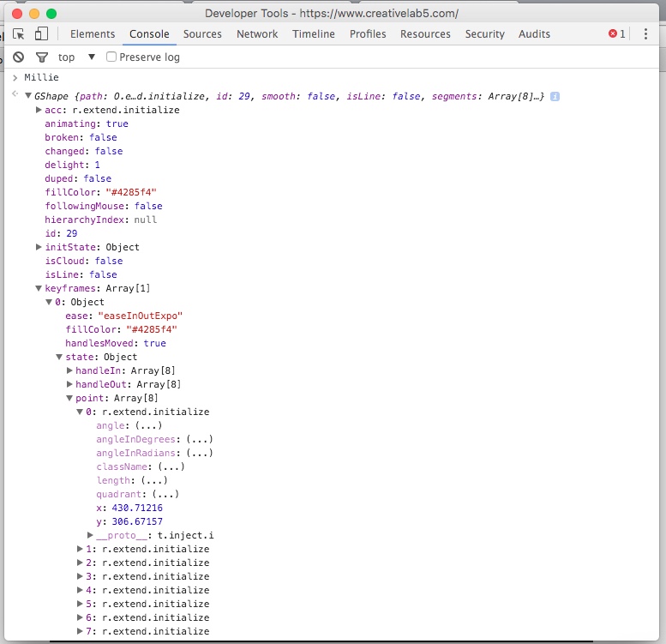
Task: Collapse the GShape object tree
Action: (x=28, y=96)
